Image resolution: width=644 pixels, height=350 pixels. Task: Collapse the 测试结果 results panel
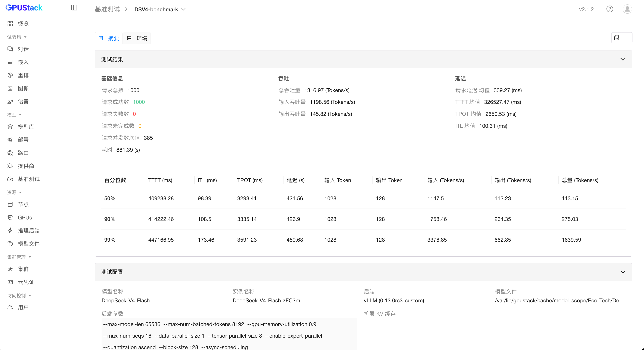(623, 59)
